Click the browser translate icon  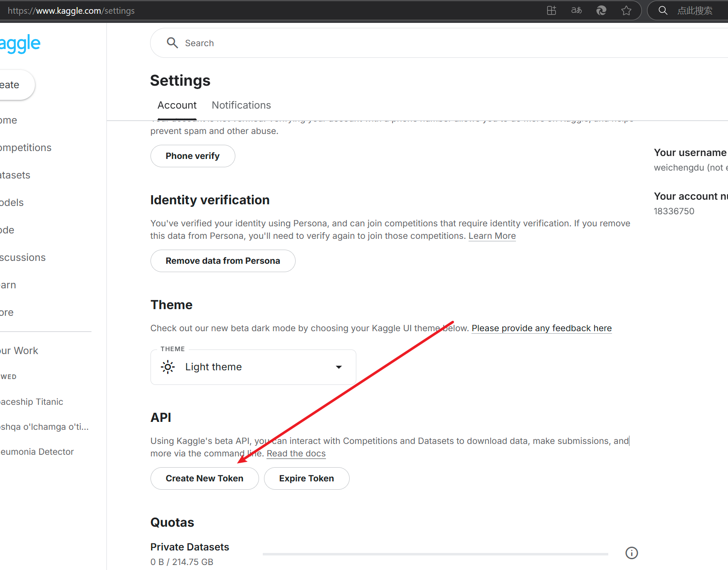pos(576,10)
